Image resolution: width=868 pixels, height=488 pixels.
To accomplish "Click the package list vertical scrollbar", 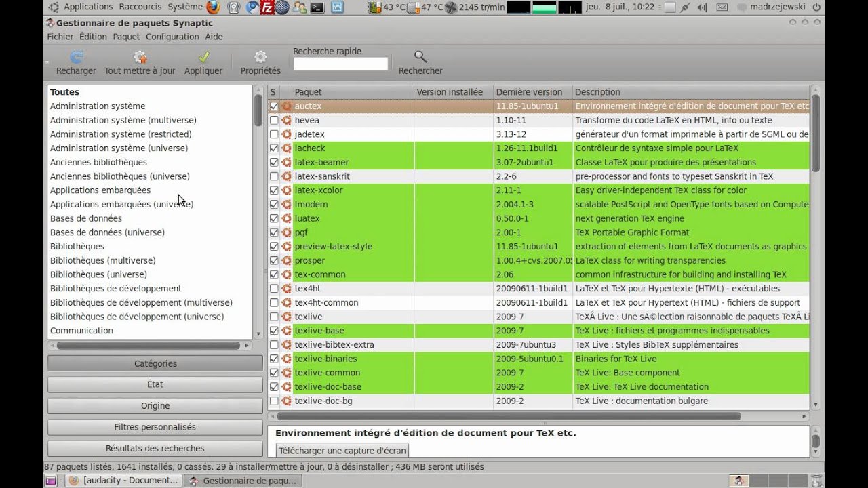I will tap(815, 132).
